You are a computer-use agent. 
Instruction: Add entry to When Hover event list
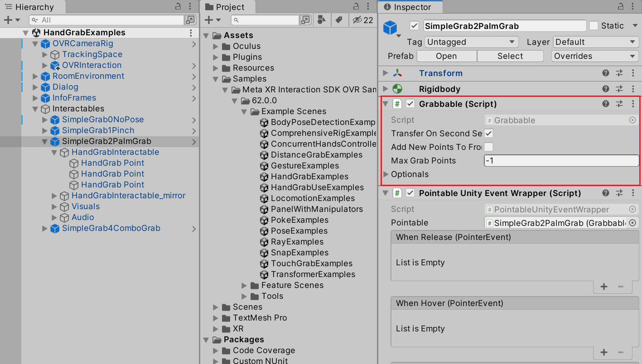[x=604, y=352]
